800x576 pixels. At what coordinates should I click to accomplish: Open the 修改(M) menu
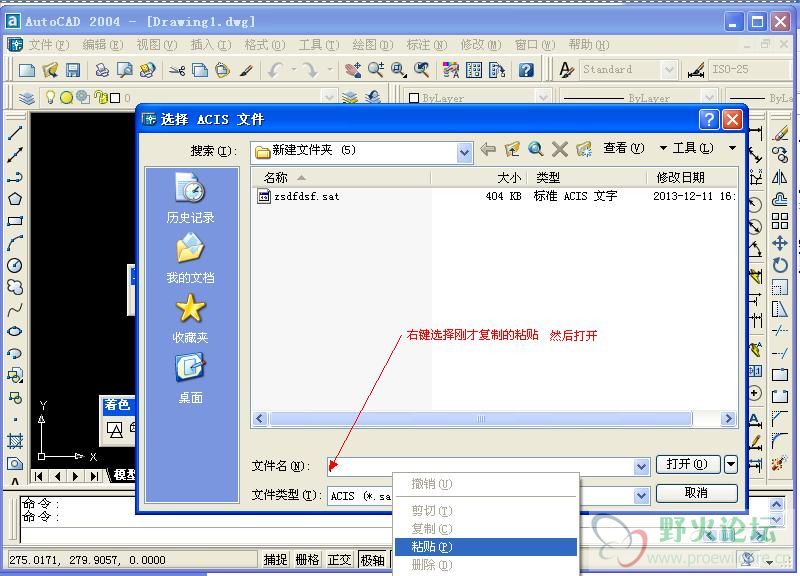click(481, 45)
